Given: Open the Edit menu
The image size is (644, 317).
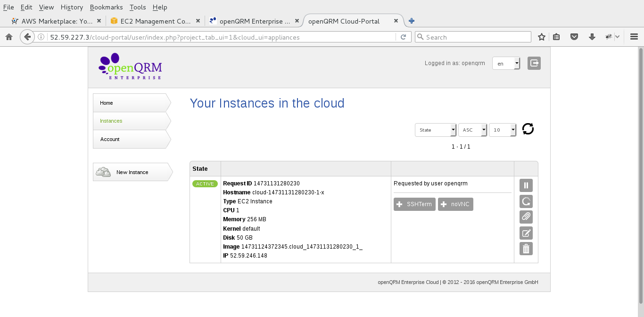Looking at the screenshot, I should coord(26,7).
